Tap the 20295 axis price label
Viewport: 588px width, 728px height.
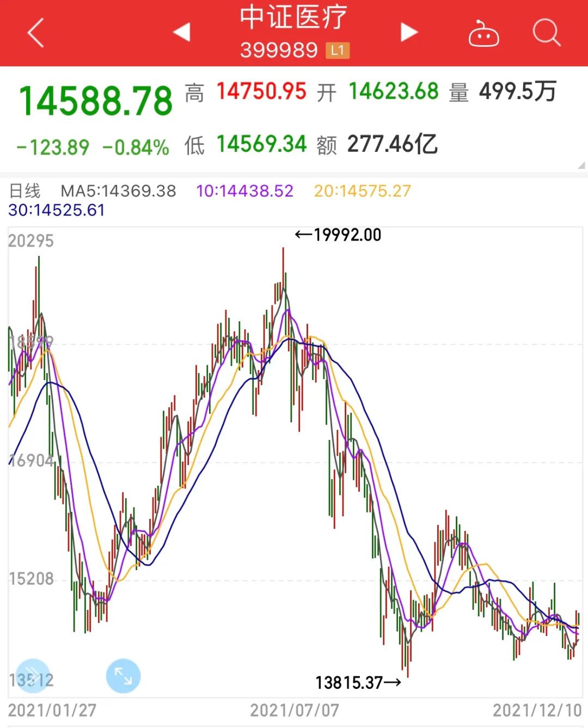[31, 241]
